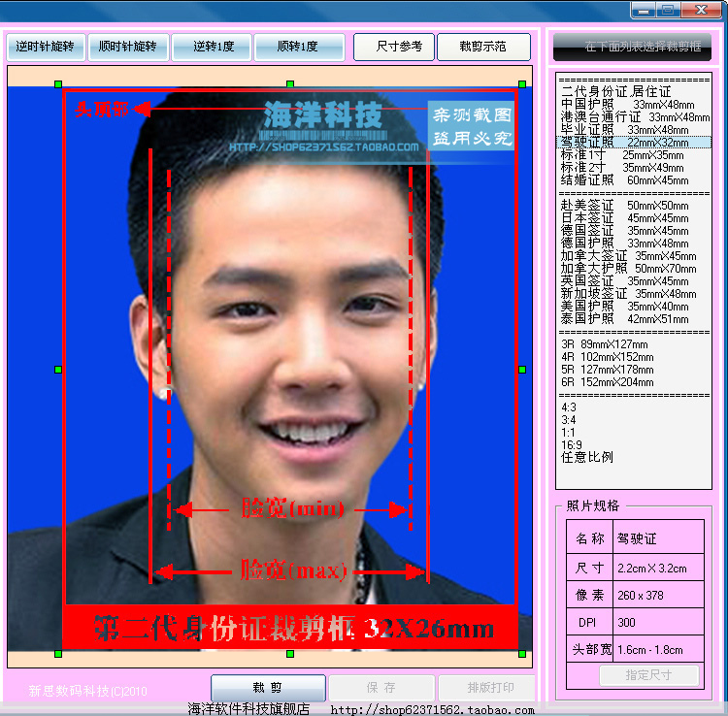Click the 顺时针旋转 rotate button

(x=128, y=47)
